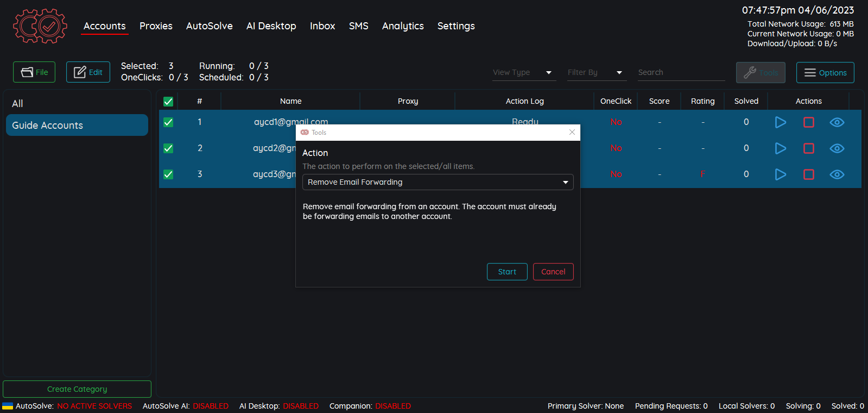
Task: Go to the SMS tab
Action: coord(359,26)
